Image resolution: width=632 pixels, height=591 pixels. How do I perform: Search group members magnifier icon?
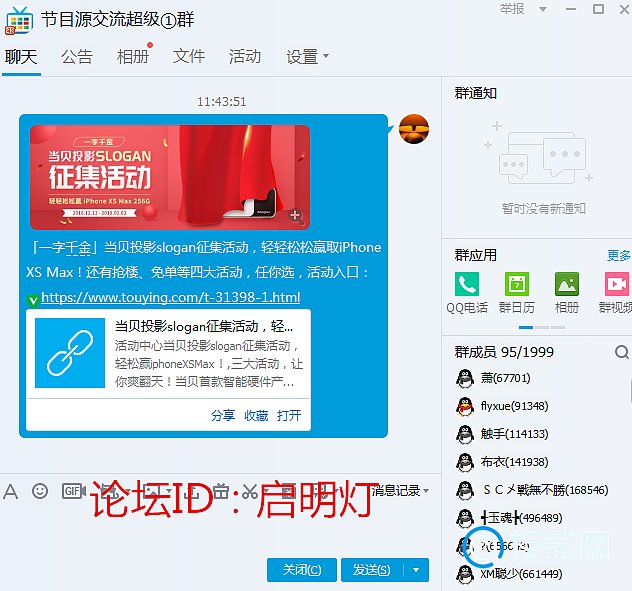622,352
